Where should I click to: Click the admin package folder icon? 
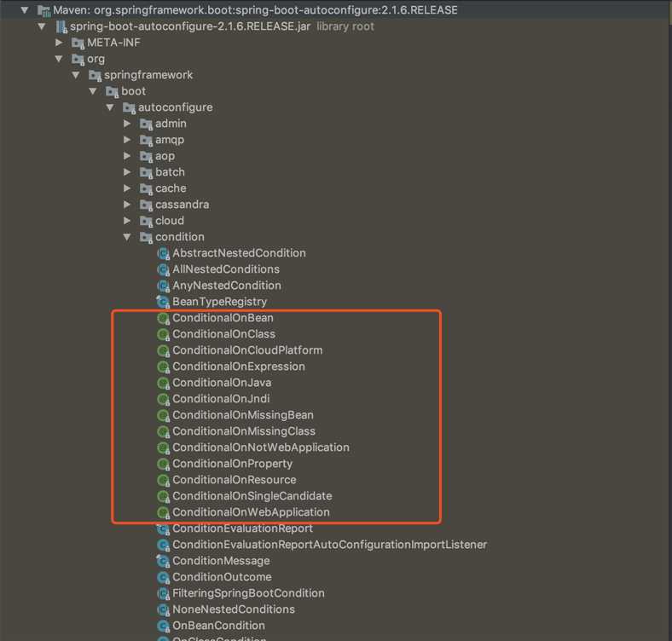tap(147, 124)
